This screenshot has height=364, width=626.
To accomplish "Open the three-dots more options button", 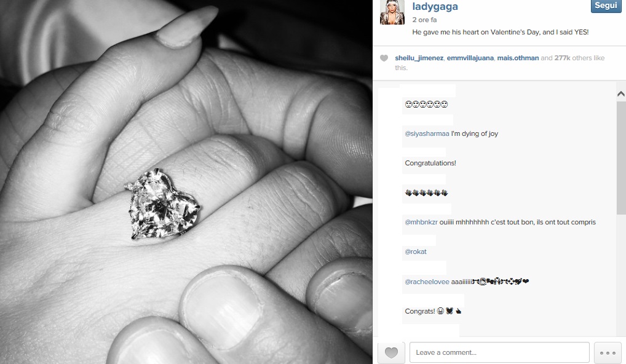I will (x=607, y=353).
